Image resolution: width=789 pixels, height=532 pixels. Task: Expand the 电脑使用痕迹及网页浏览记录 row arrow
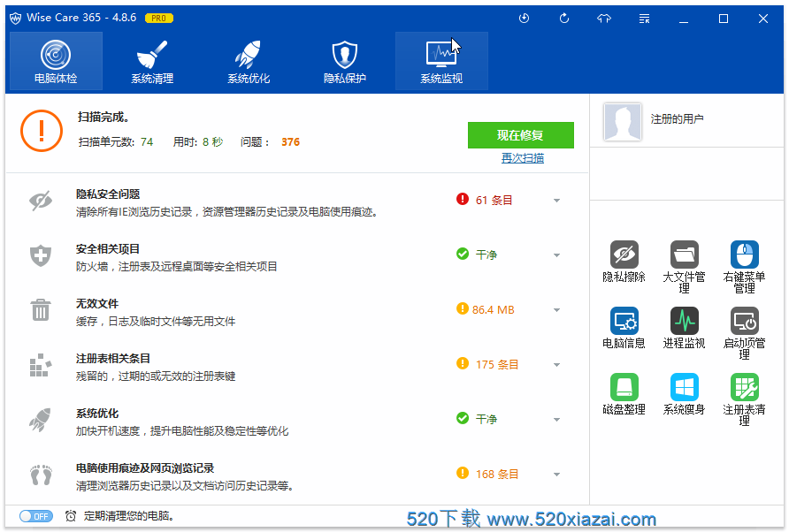tap(556, 475)
